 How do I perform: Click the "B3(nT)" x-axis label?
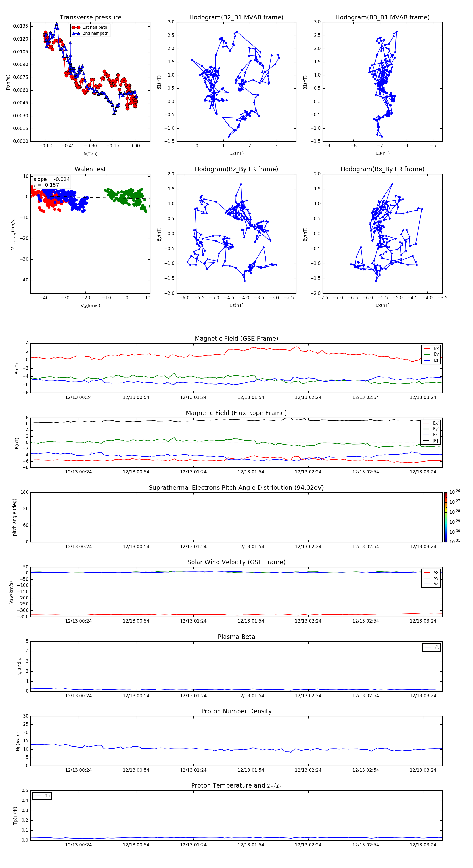coord(382,154)
